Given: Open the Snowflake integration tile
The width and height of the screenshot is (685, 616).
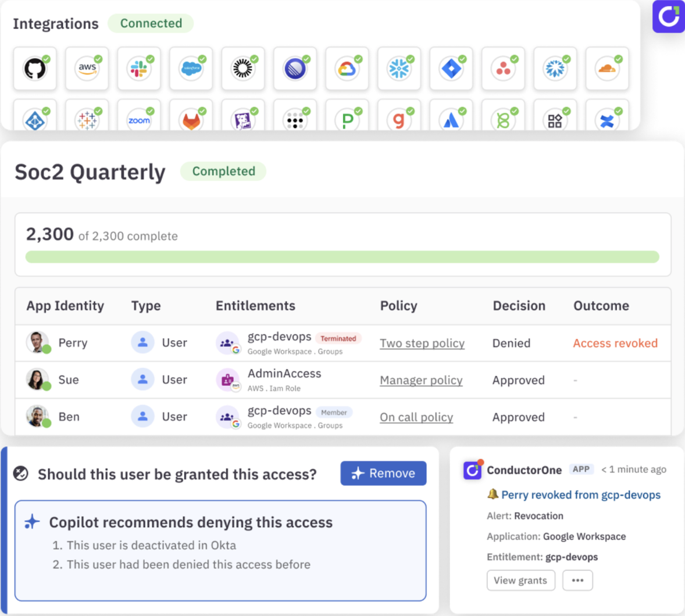Looking at the screenshot, I should pyautogui.click(x=399, y=69).
